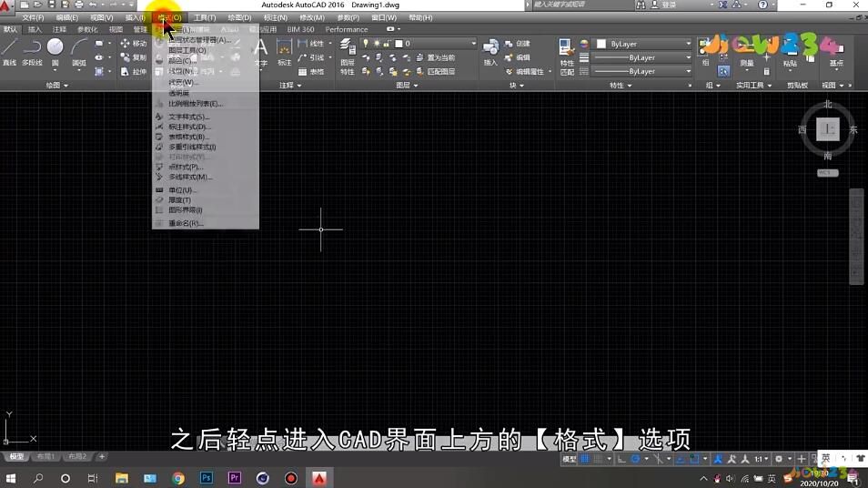The height and width of the screenshot is (488, 868).
Task: Select the 圆弧 (Arc) tool
Action: pyautogui.click(x=79, y=53)
